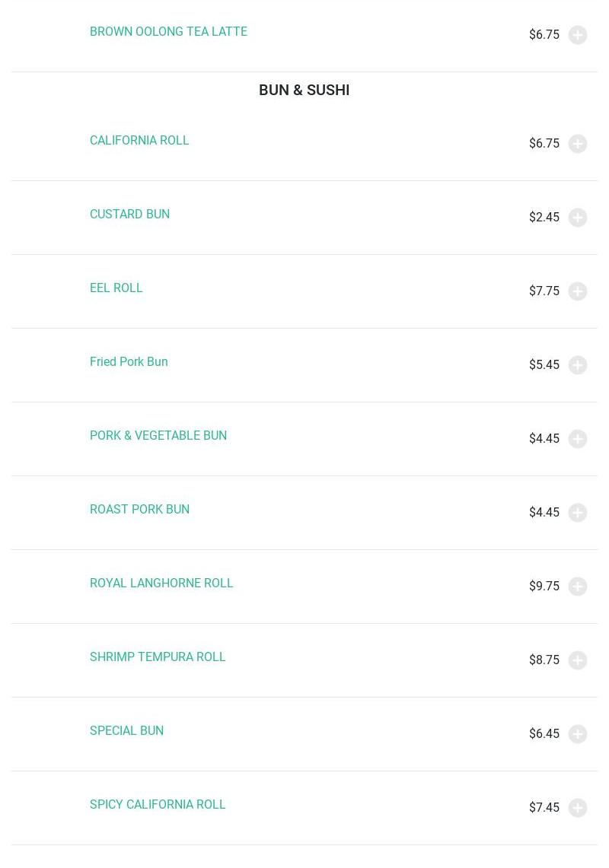
Task: Click the $9.75 price of Royal Langhorne Roll
Action: tap(544, 587)
